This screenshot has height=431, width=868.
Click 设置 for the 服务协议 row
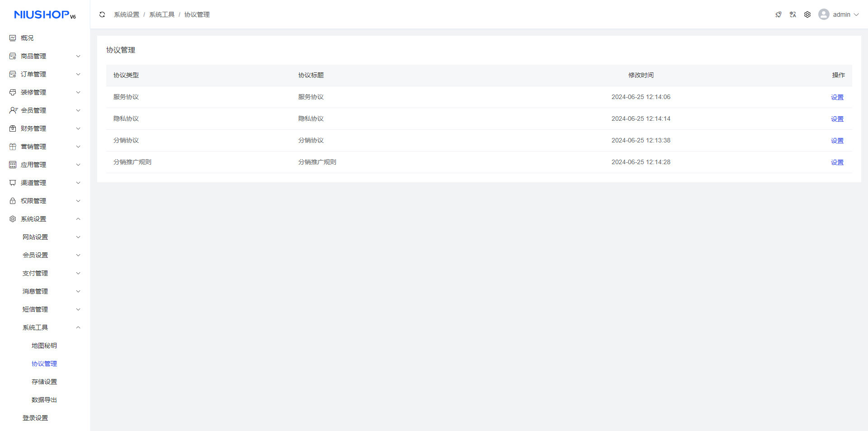(837, 97)
